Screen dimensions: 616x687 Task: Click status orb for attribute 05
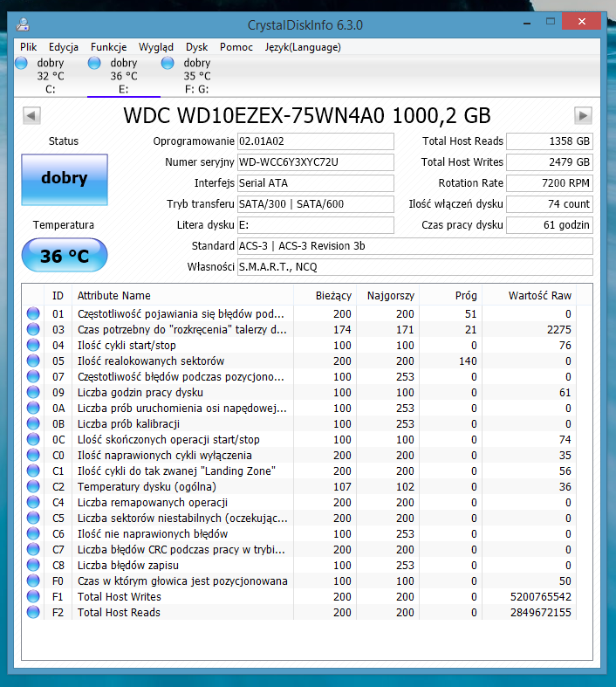click(33, 361)
